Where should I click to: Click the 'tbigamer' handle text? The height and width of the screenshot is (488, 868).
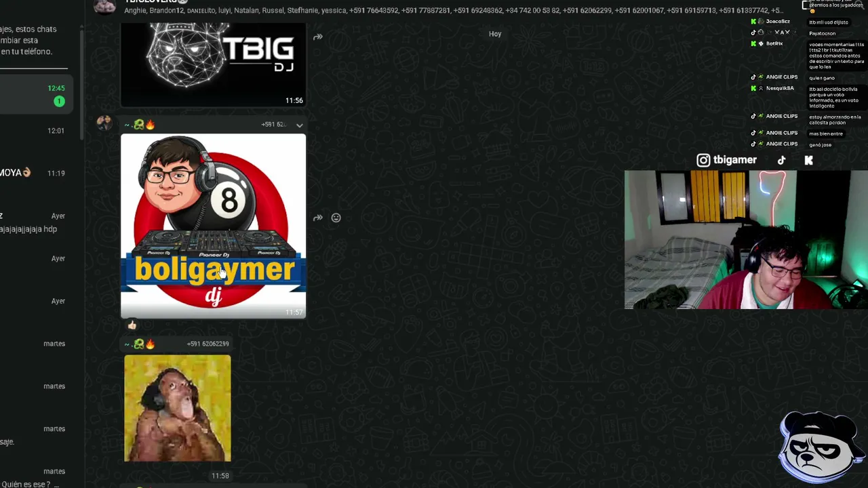pyautogui.click(x=734, y=160)
